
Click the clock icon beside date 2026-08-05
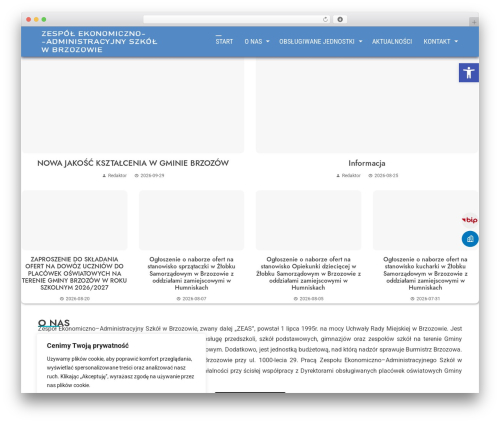point(295,299)
